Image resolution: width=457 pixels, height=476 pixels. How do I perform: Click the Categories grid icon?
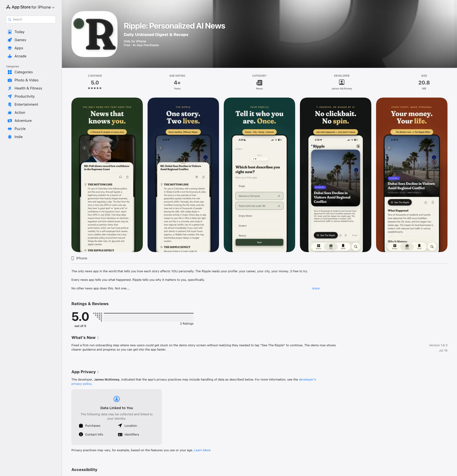10,72
